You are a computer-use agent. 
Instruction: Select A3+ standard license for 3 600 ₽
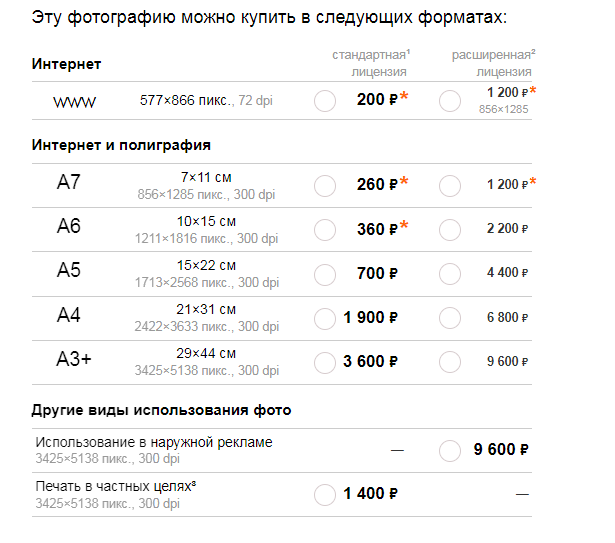(325, 362)
